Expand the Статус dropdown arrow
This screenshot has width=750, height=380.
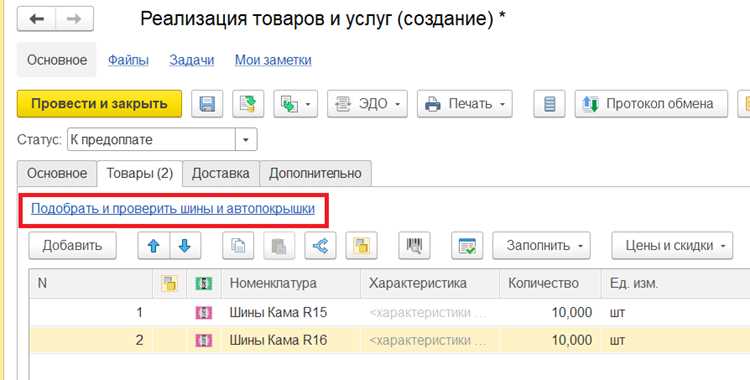(246, 140)
